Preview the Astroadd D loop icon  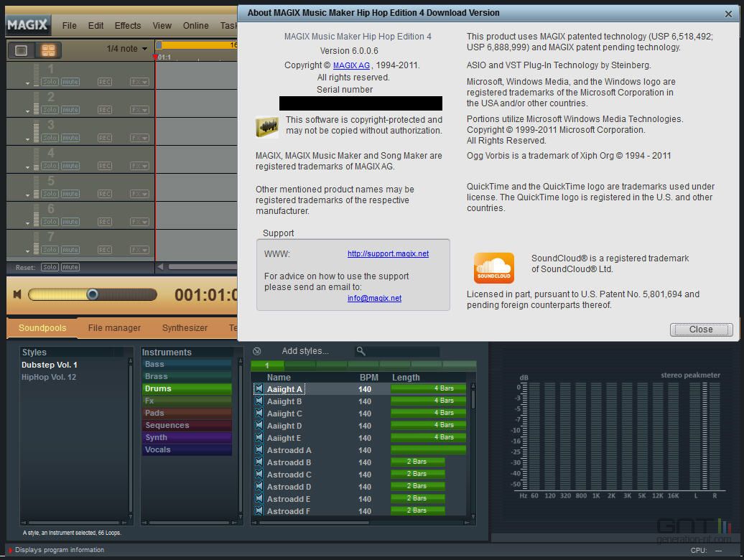click(259, 487)
